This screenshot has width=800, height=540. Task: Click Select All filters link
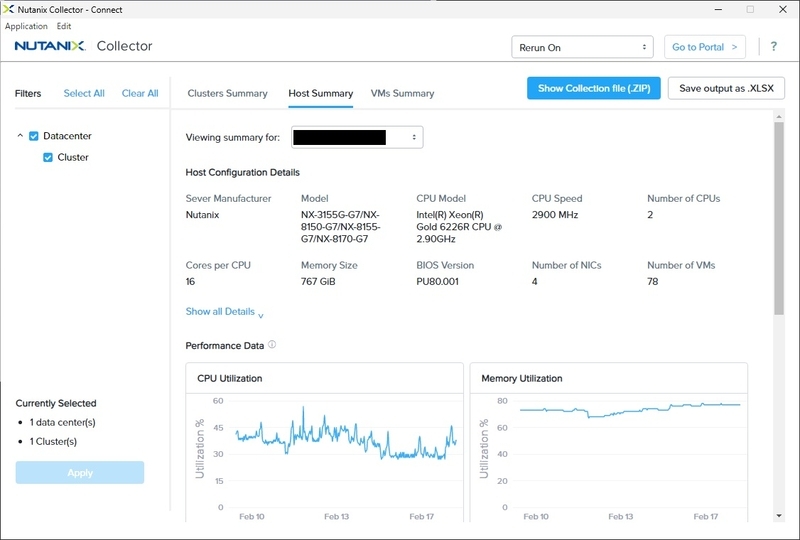84,93
